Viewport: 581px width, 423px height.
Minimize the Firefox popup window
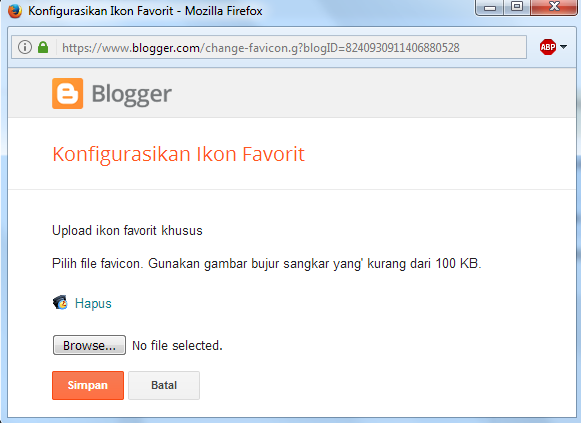[489, 7]
